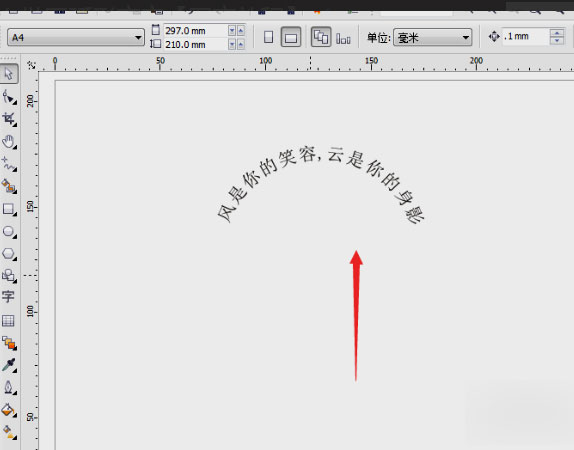574x450 pixels.
Task: Open the units dropdown showing 毫米
Action: [432, 37]
